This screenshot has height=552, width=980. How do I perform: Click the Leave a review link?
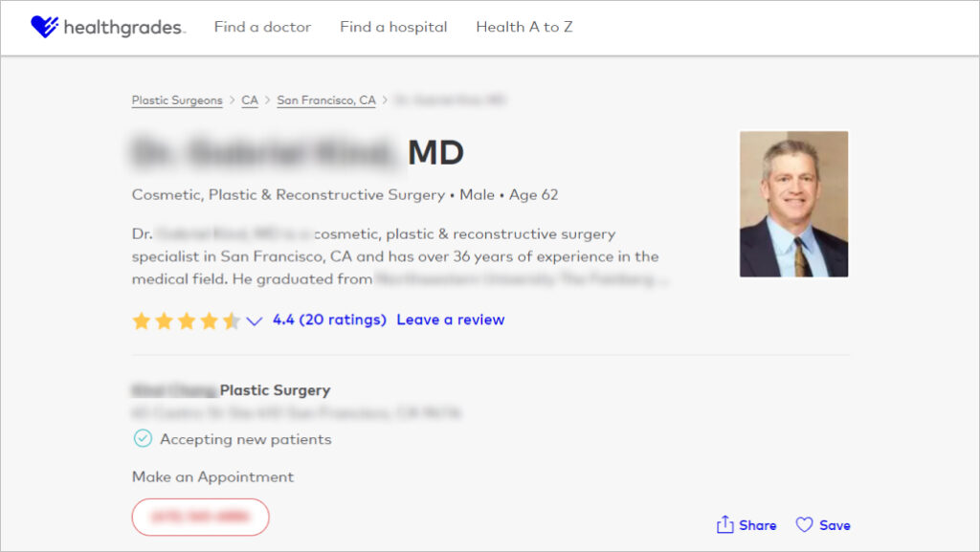(x=450, y=320)
